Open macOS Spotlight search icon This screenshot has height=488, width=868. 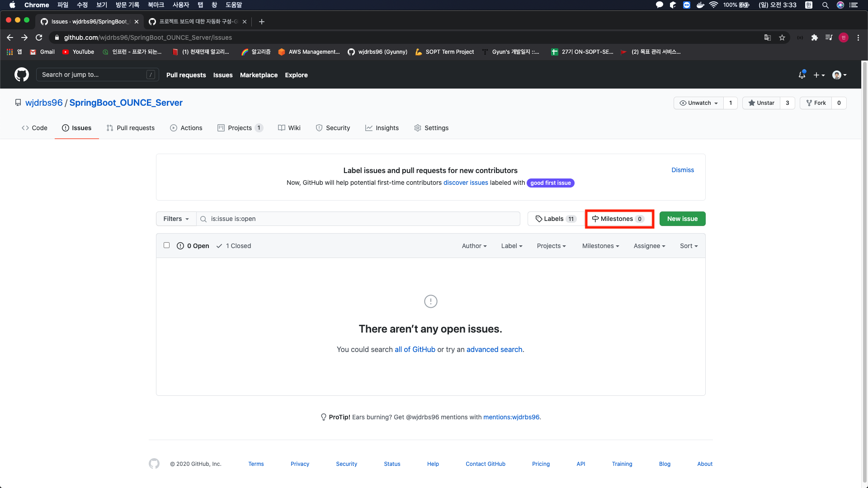tap(825, 5)
